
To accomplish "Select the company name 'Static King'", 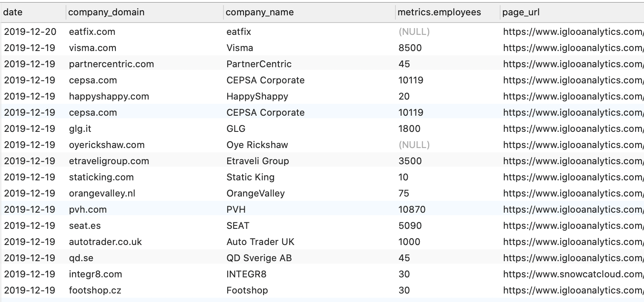I will tap(250, 177).
